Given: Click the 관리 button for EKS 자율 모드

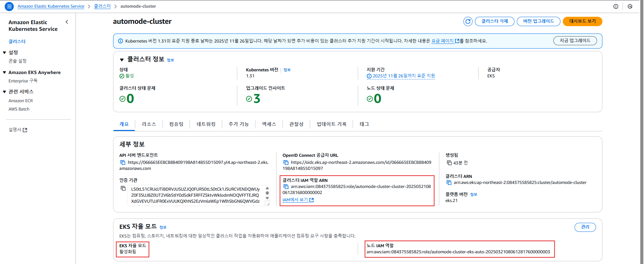Looking at the screenshot, I should coord(585,227).
